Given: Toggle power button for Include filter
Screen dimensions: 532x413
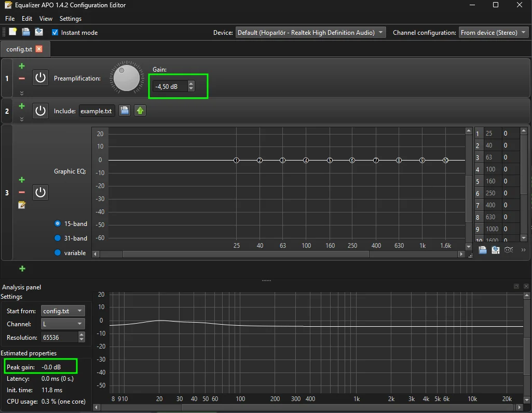Looking at the screenshot, I should pyautogui.click(x=40, y=111).
